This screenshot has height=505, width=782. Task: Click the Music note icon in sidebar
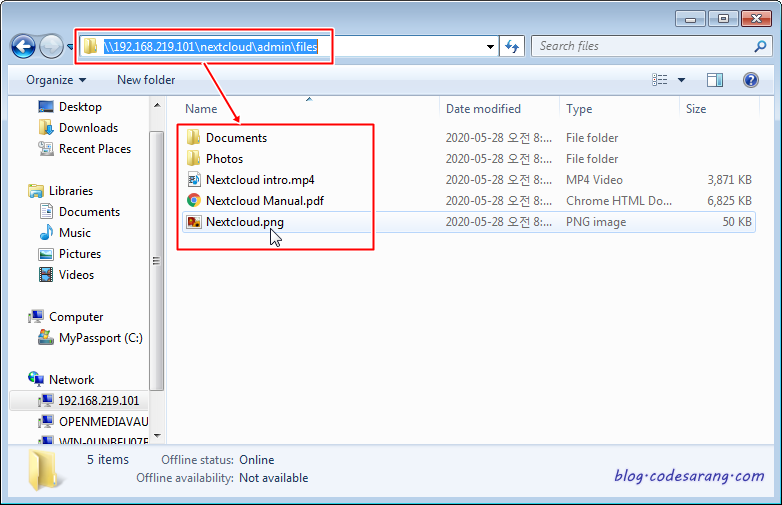click(x=46, y=232)
